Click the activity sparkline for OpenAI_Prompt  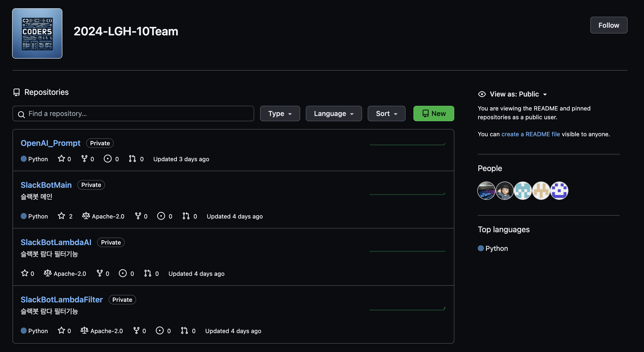[407, 144]
